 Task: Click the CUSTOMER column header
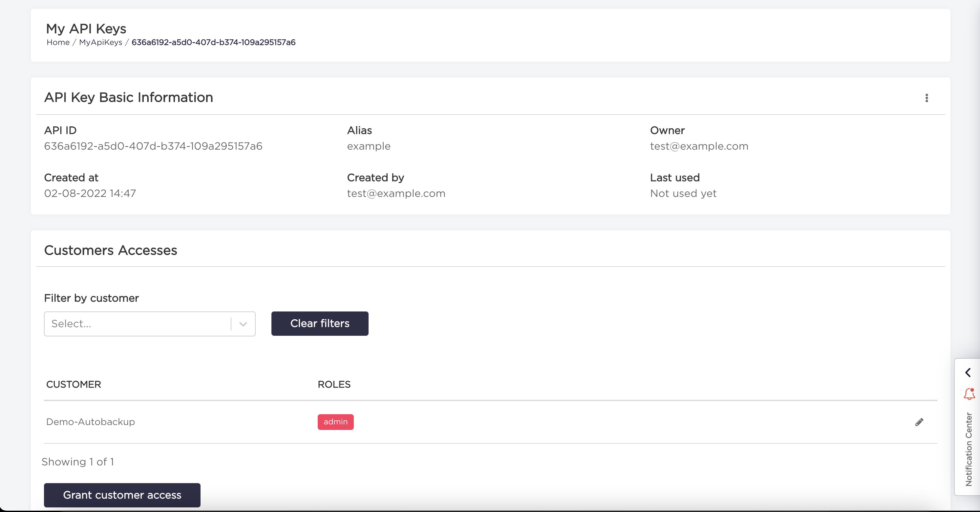pos(74,385)
